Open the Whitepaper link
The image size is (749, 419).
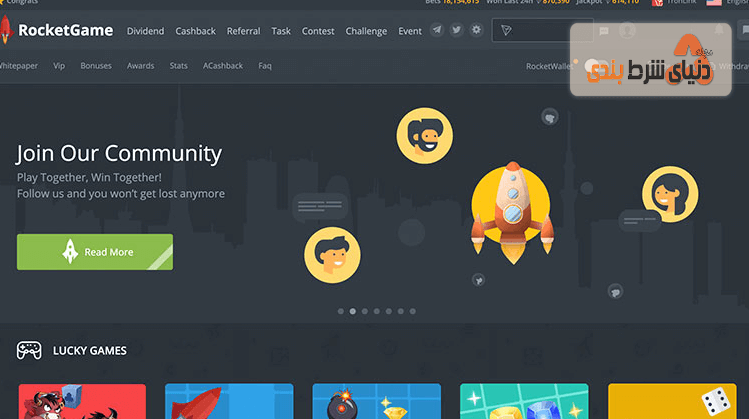point(19,66)
